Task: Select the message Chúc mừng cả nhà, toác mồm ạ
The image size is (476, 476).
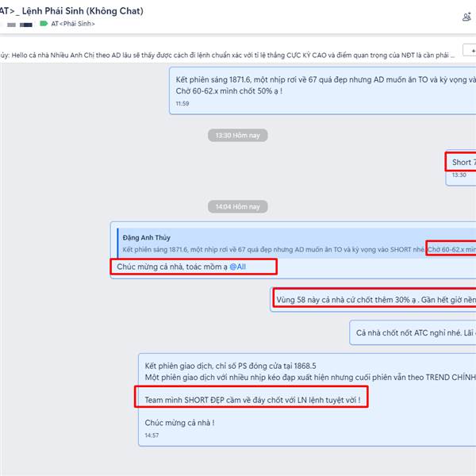Action: pos(182,267)
